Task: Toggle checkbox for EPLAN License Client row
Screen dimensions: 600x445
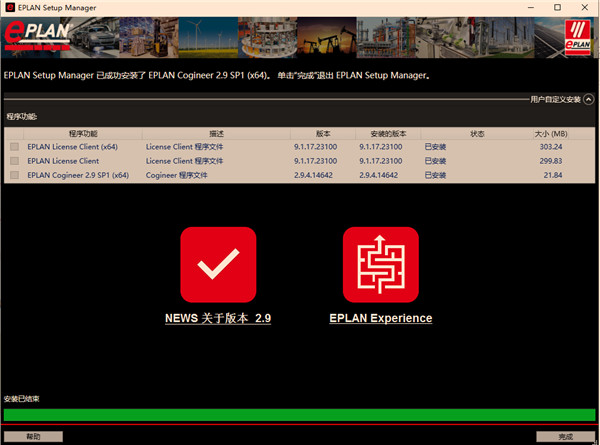Action: click(15, 161)
